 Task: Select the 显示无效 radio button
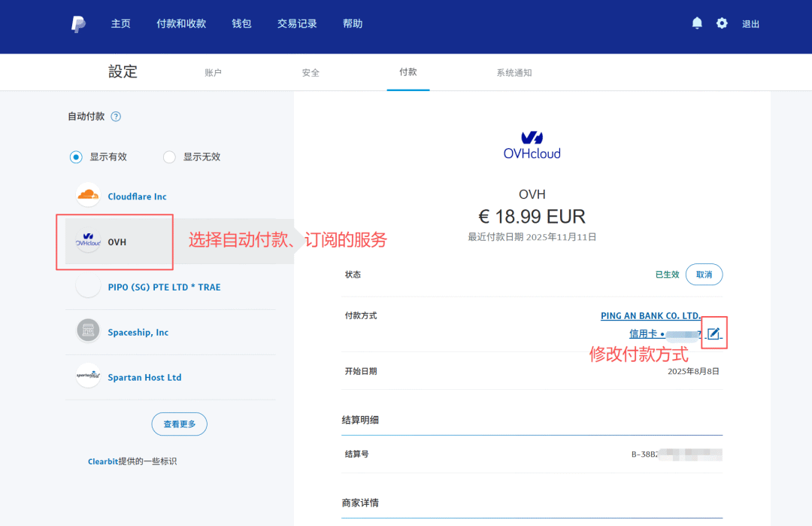click(169, 157)
